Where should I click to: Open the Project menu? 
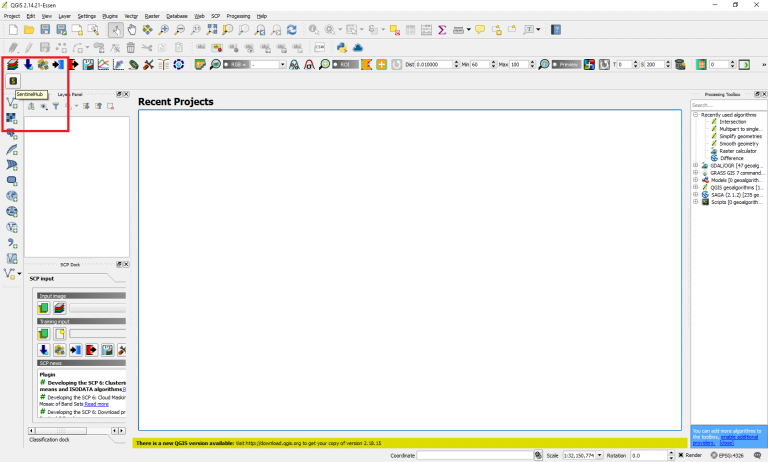[12, 16]
